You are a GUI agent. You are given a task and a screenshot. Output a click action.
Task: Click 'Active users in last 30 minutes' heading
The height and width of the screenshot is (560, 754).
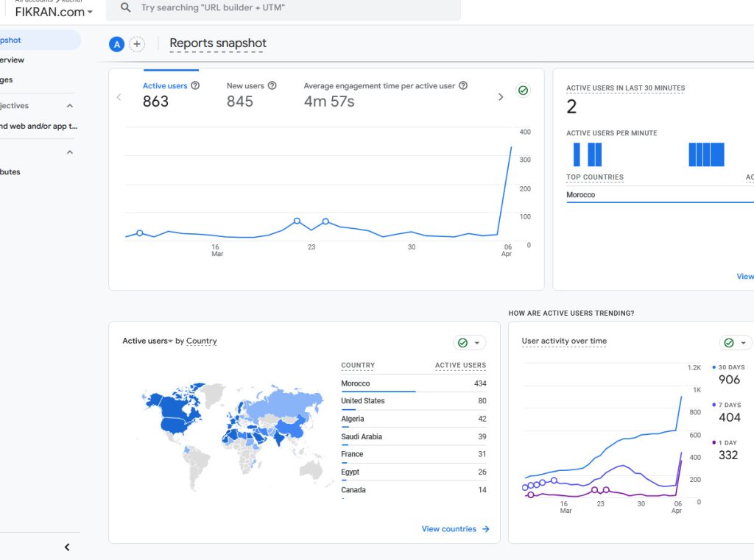pyautogui.click(x=625, y=88)
